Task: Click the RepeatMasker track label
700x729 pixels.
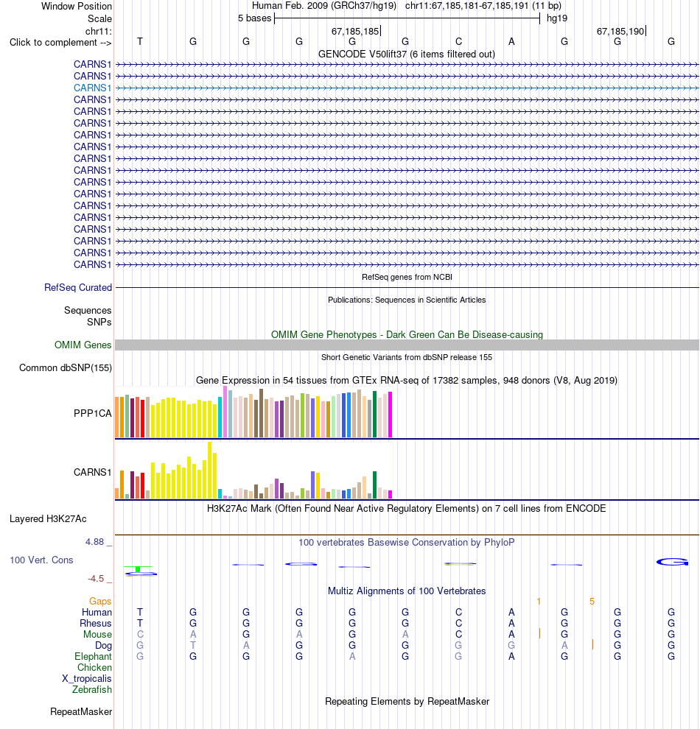Action: click(81, 712)
